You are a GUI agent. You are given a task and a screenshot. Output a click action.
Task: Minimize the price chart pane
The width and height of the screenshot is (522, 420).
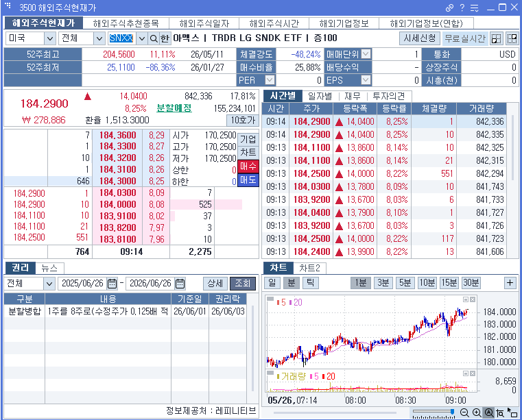click(466, 299)
